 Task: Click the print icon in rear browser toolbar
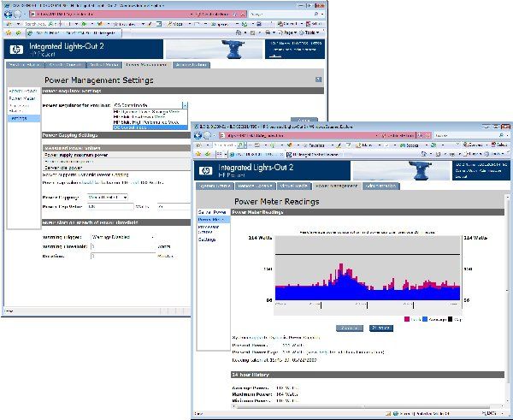[268, 33]
